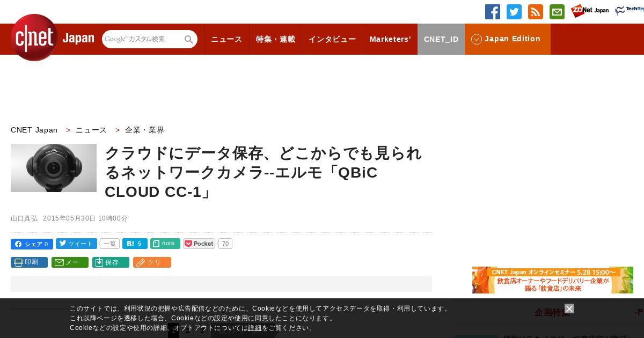This screenshot has width=644, height=338.
Task: Click the 保存 save button
Action: click(x=111, y=262)
